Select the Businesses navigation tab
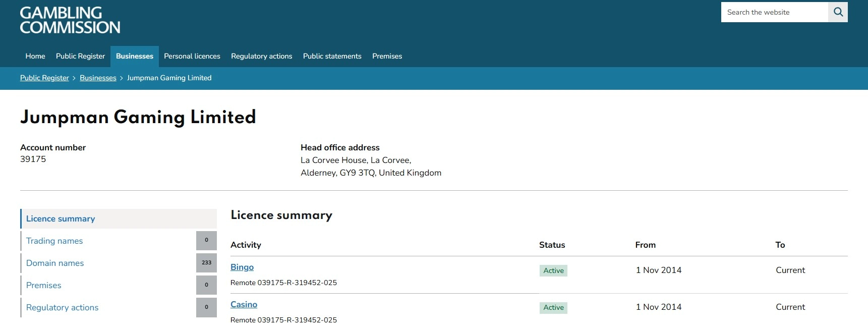Image resolution: width=868 pixels, height=330 pixels. pos(135,56)
